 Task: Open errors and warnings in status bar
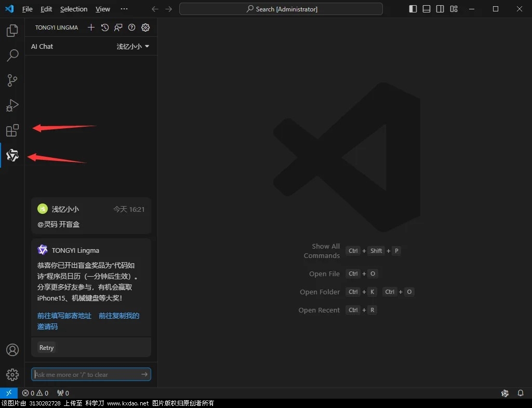pyautogui.click(x=35, y=393)
